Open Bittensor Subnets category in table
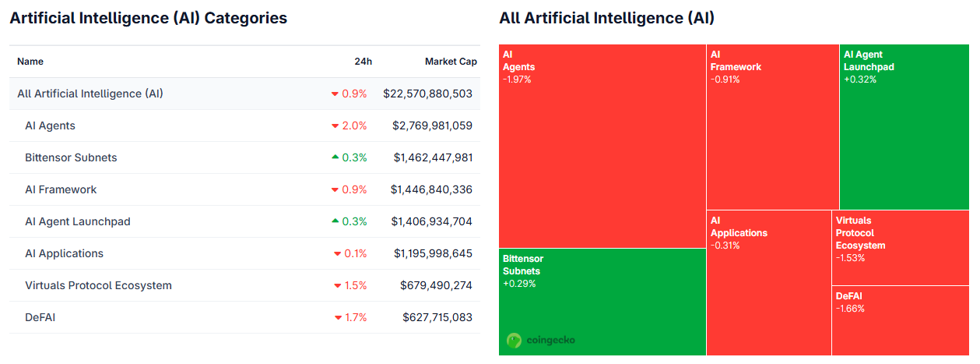Image resolution: width=980 pixels, height=364 pixels. point(71,157)
